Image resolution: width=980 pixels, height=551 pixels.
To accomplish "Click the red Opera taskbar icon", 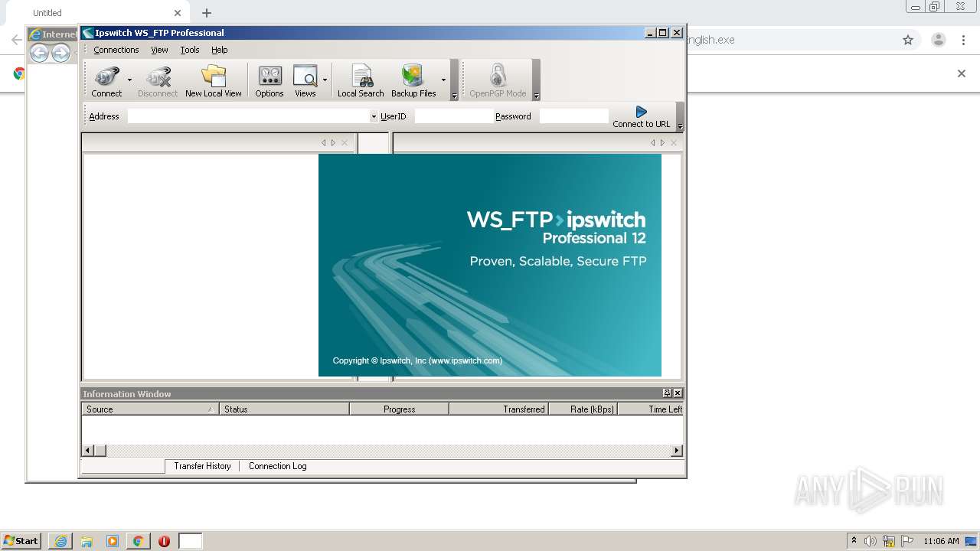I will click(164, 541).
